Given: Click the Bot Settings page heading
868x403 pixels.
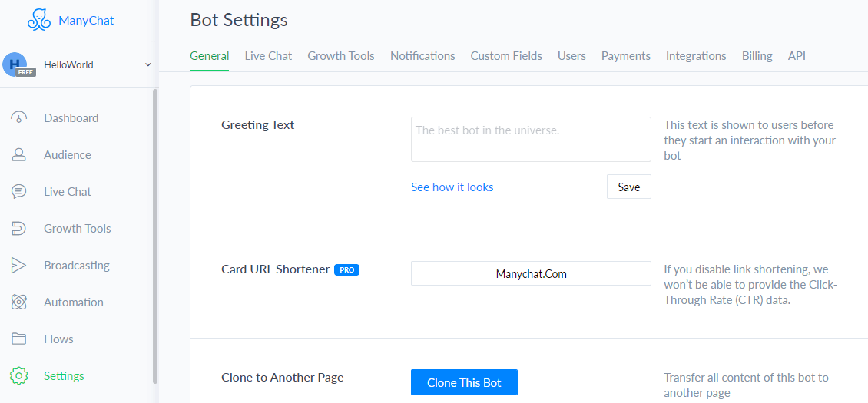Looking at the screenshot, I should pyautogui.click(x=239, y=21).
